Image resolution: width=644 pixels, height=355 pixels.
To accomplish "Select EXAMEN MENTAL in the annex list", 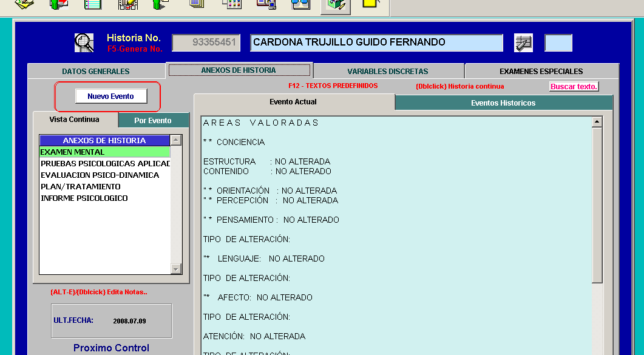I will (105, 152).
